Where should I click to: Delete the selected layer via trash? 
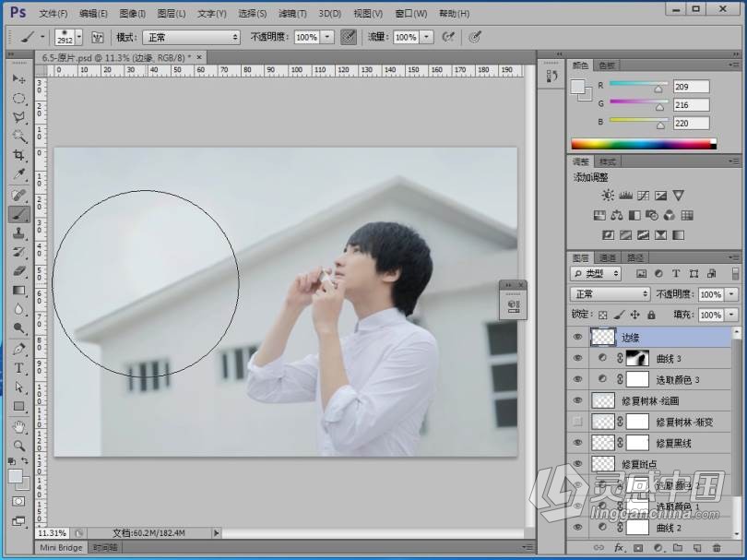point(716,548)
